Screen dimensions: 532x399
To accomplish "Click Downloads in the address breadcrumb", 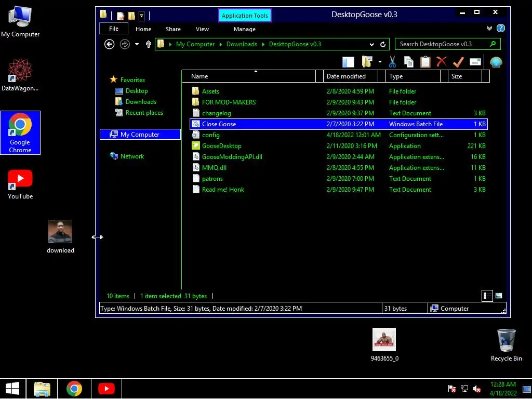I will (x=242, y=44).
